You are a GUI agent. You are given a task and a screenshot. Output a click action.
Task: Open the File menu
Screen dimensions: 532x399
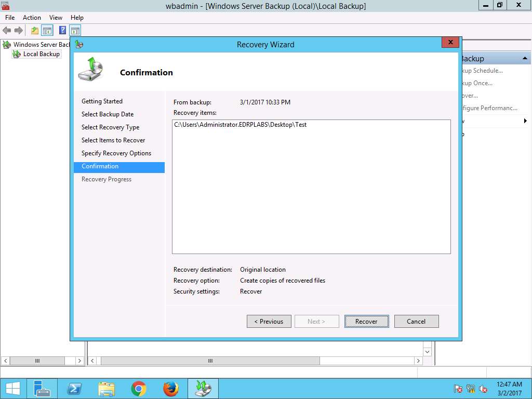[x=10, y=18]
